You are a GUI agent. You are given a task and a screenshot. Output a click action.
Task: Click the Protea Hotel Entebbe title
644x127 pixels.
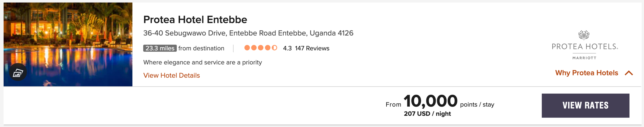pyautogui.click(x=195, y=19)
